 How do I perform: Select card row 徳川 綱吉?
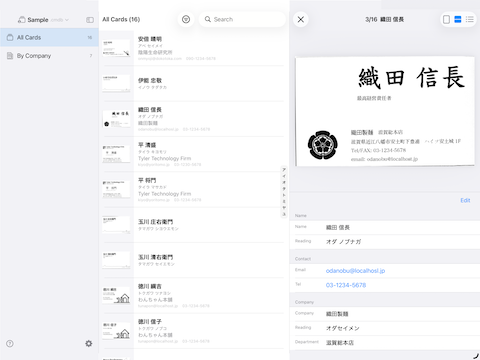(194, 296)
